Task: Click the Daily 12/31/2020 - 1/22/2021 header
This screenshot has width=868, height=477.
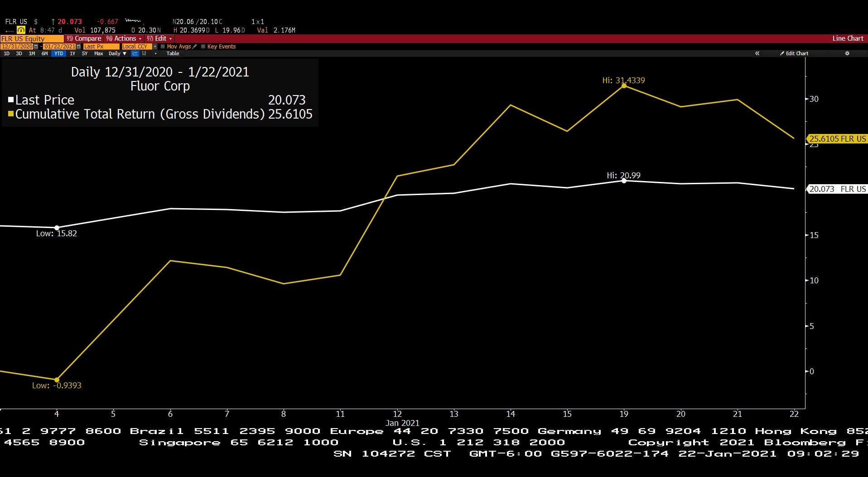Action: coord(160,72)
